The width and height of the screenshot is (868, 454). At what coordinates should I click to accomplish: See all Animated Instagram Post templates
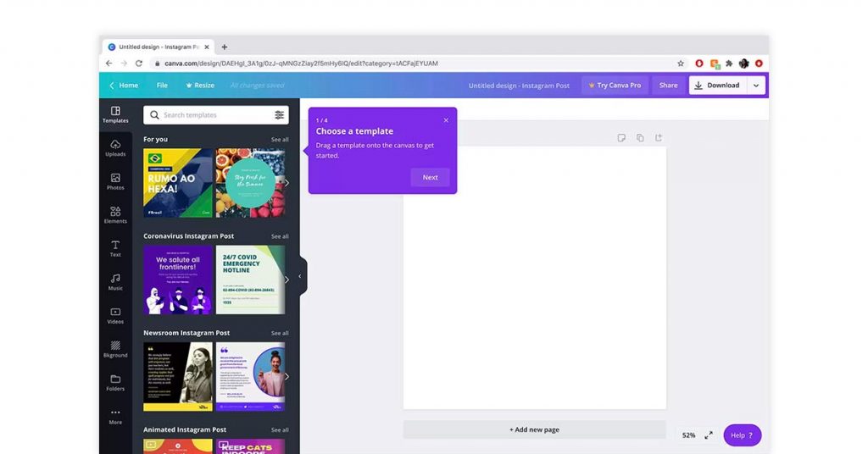click(x=280, y=429)
